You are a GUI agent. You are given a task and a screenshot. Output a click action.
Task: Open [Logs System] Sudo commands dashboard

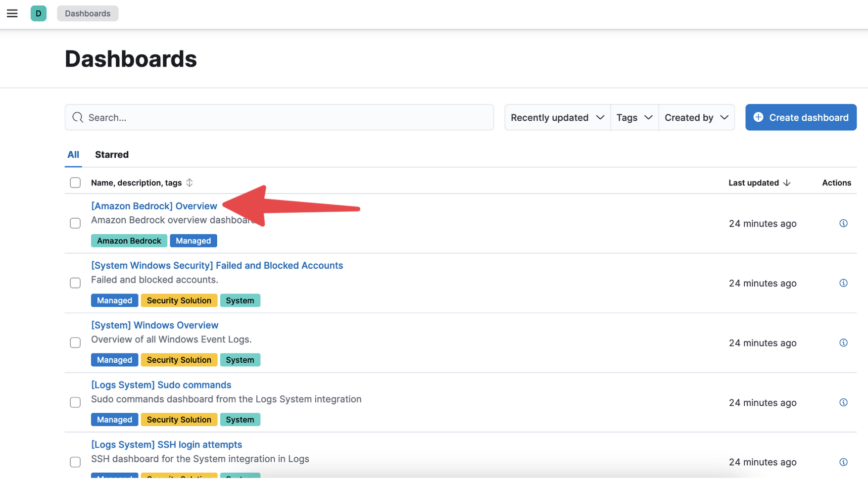pos(161,385)
